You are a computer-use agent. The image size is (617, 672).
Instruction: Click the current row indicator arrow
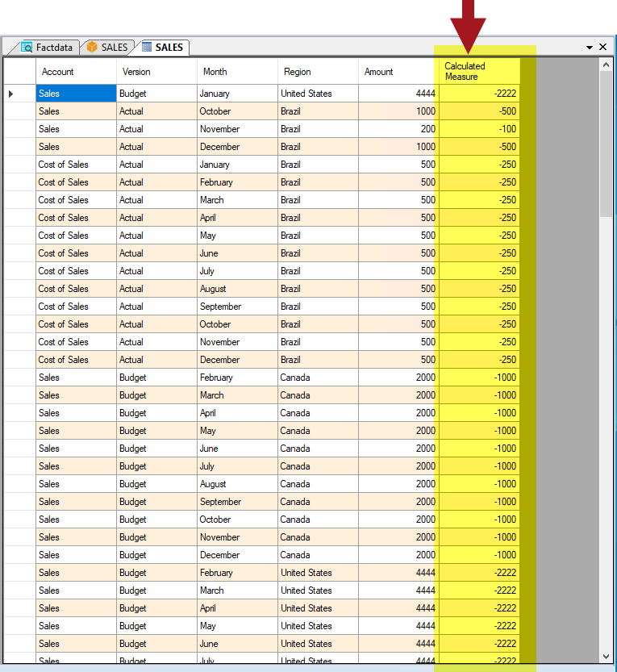[x=11, y=94]
